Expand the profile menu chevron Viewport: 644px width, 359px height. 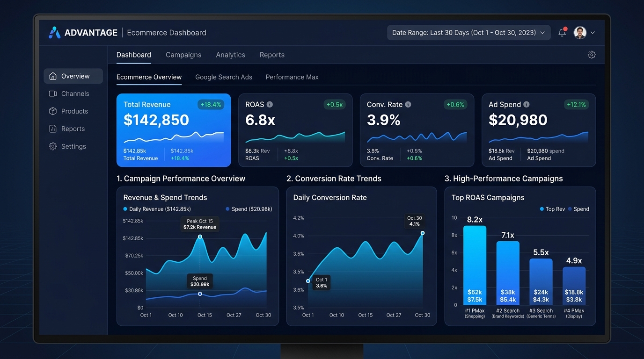coord(593,33)
